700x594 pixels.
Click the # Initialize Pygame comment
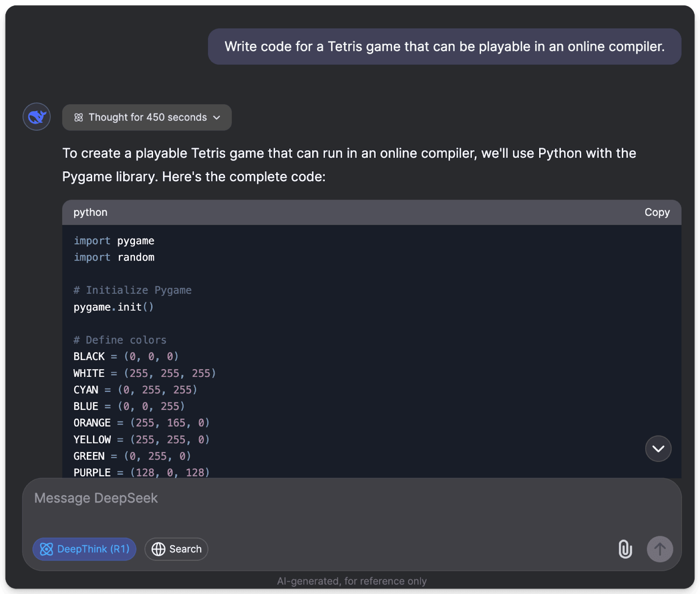click(133, 290)
